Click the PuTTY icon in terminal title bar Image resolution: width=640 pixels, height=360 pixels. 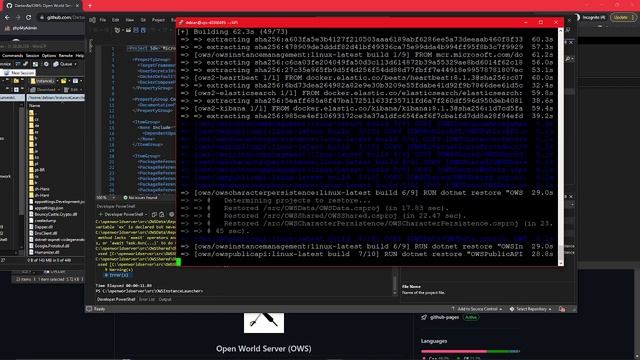(x=180, y=22)
